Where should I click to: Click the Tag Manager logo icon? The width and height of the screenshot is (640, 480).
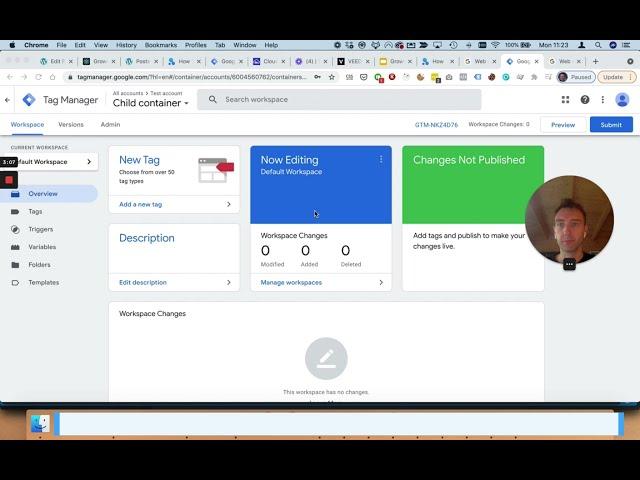click(x=29, y=100)
